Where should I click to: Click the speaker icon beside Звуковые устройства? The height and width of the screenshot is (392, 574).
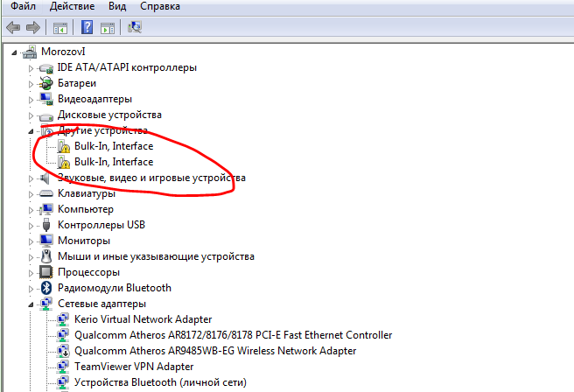[45, 178]
